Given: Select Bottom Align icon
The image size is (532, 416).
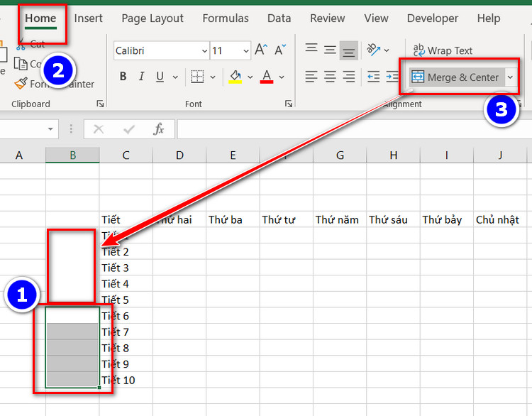Looking at the screenshot, I should (x=349, y=50).
